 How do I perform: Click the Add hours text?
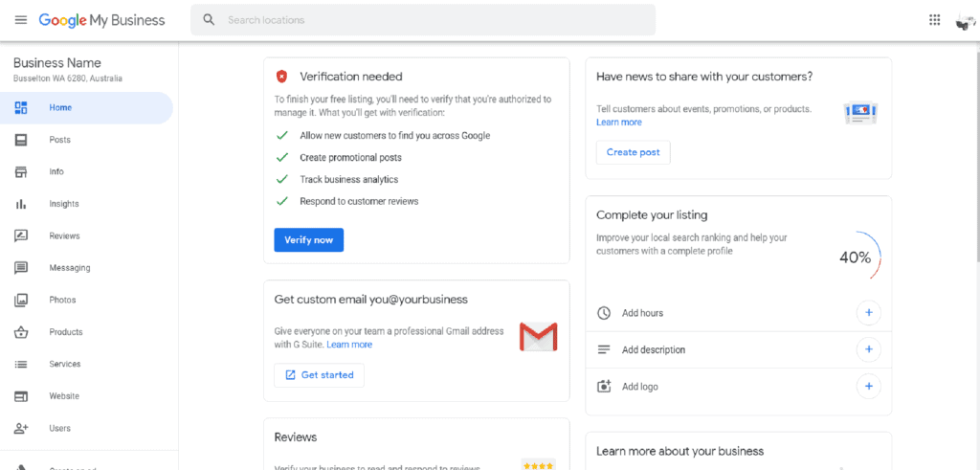[x=642, y=313]
